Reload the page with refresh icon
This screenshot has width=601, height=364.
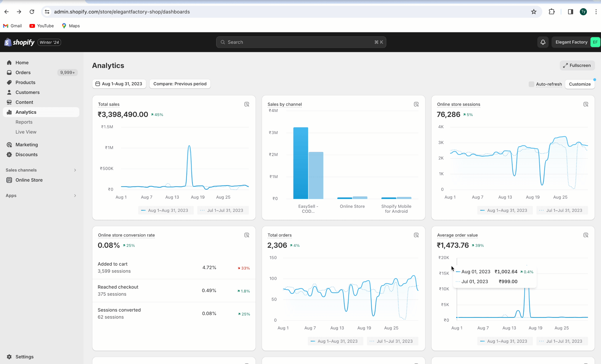[x=32, y=12]
